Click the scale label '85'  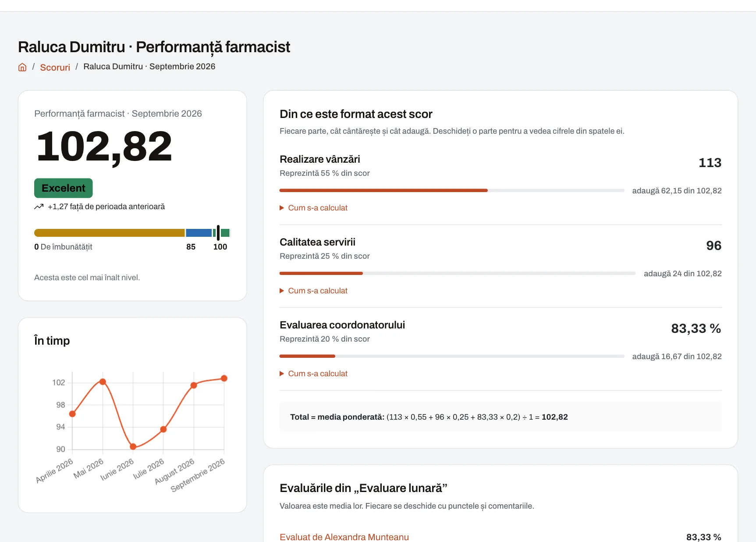pos(191,247)
